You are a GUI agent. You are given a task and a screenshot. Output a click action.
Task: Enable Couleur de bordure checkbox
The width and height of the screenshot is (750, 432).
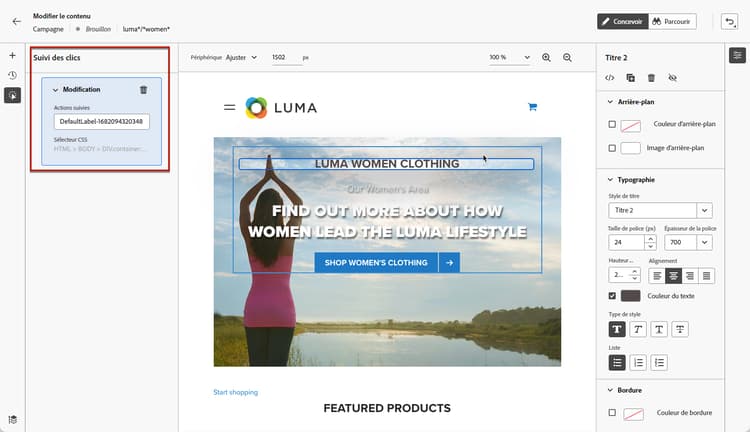coord(612,412)
